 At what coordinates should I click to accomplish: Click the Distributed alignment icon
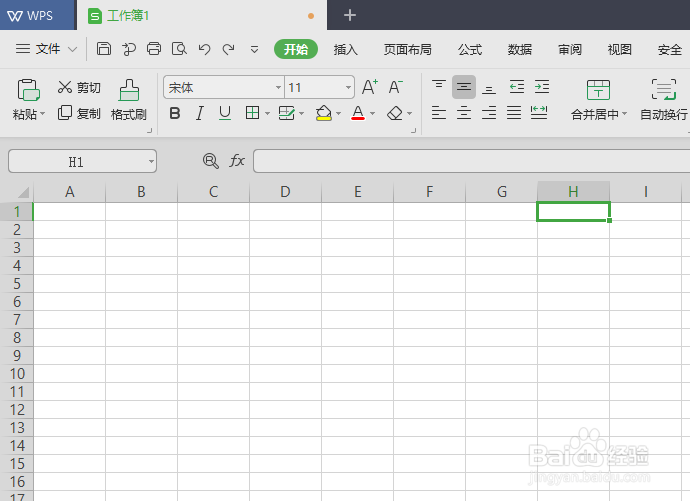(539, 113)
